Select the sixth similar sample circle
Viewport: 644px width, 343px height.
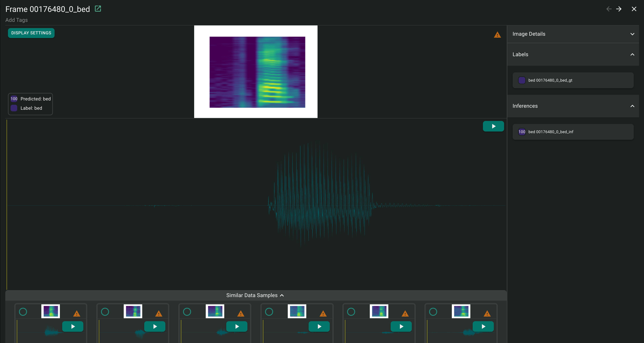(433, 311)
